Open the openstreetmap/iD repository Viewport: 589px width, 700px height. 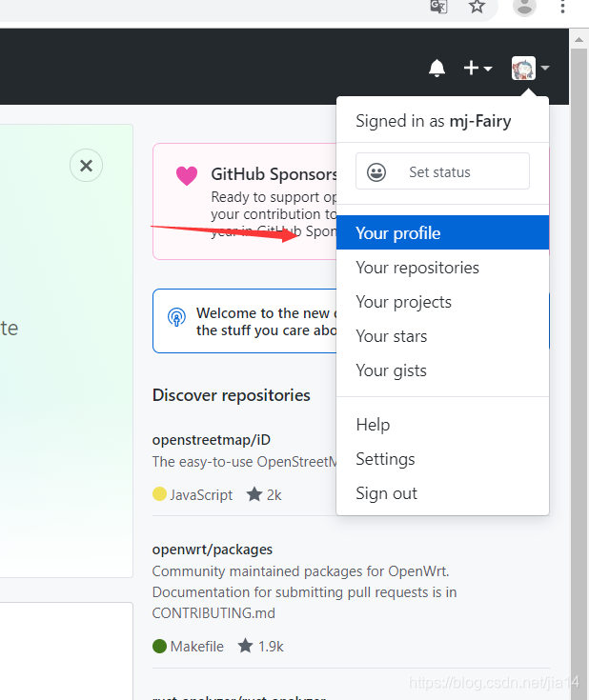pyautogui.click(x=211, y=440)
